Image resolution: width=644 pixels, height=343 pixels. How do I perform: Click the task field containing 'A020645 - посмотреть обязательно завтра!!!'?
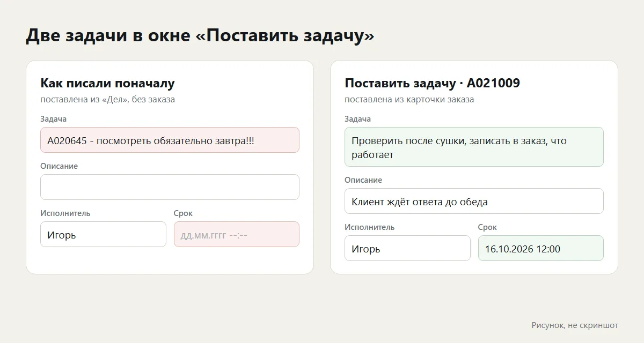pos(170,140)
